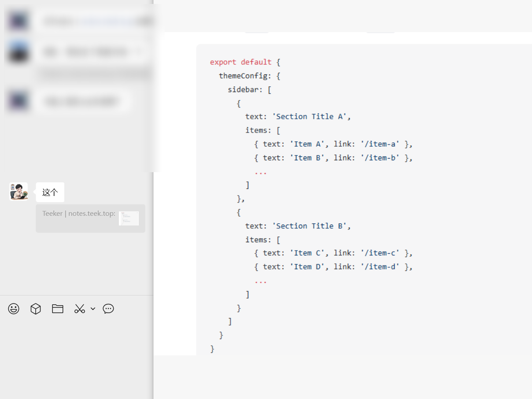This screenshot has height=399, width=532.
Task: Click the blurred blue-sky avatar in chat
Action: (18, 52)
